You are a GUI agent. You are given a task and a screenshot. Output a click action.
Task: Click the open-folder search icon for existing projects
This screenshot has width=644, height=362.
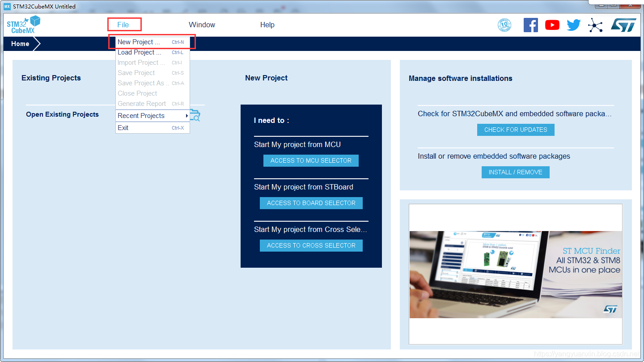click(x=195, y=115)
